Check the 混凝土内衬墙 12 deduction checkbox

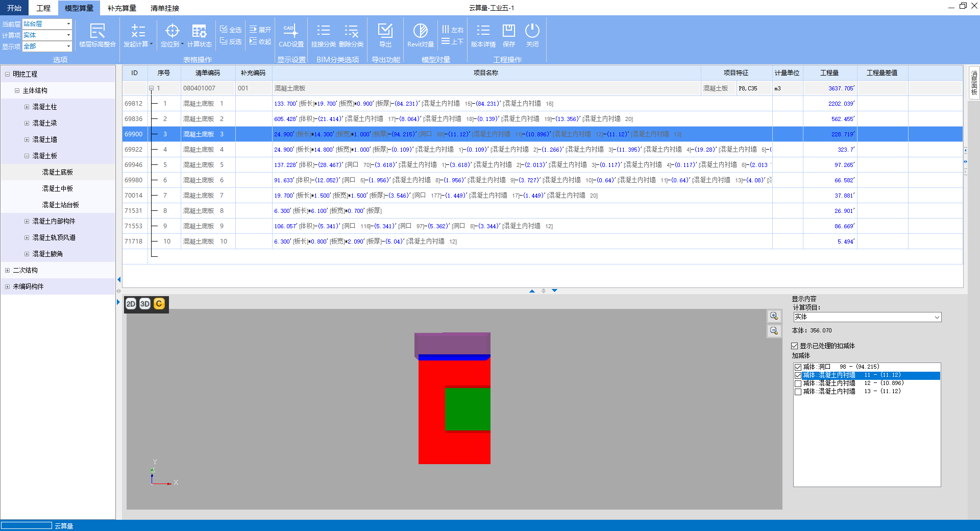tap(798, 383)
